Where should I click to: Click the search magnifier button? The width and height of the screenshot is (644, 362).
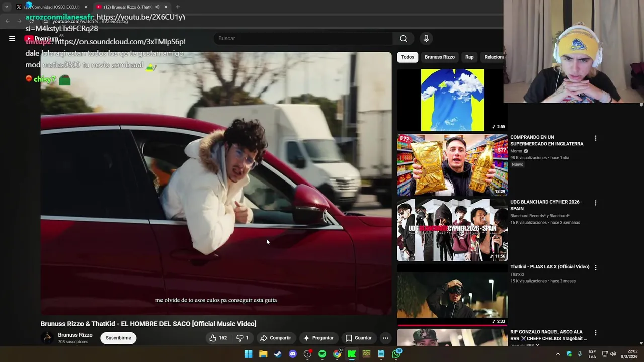coord(404,39)
